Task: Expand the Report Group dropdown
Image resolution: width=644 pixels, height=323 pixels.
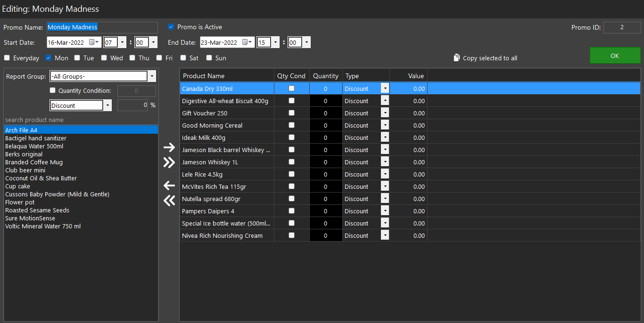Action: pyautogui.click(x=152, y=76)
